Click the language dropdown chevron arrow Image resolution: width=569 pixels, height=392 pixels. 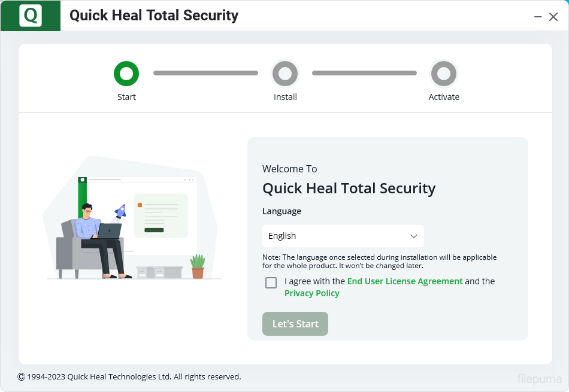413,236
